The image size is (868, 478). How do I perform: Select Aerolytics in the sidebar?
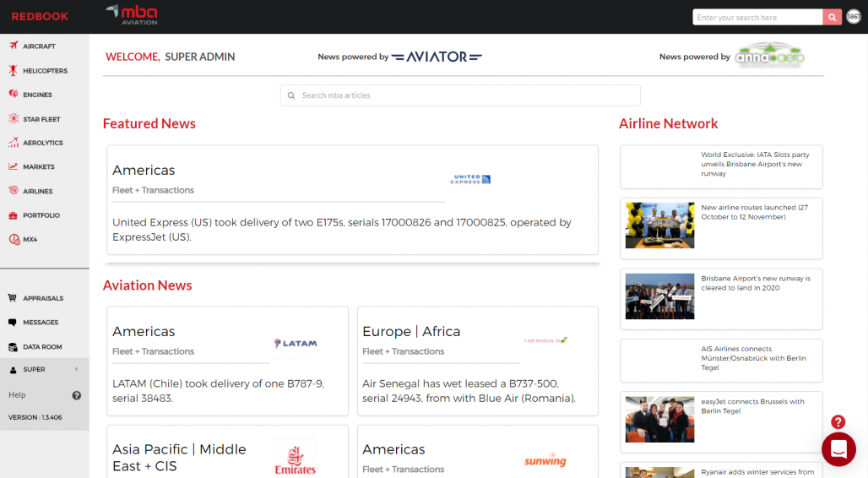pos(43,143)
